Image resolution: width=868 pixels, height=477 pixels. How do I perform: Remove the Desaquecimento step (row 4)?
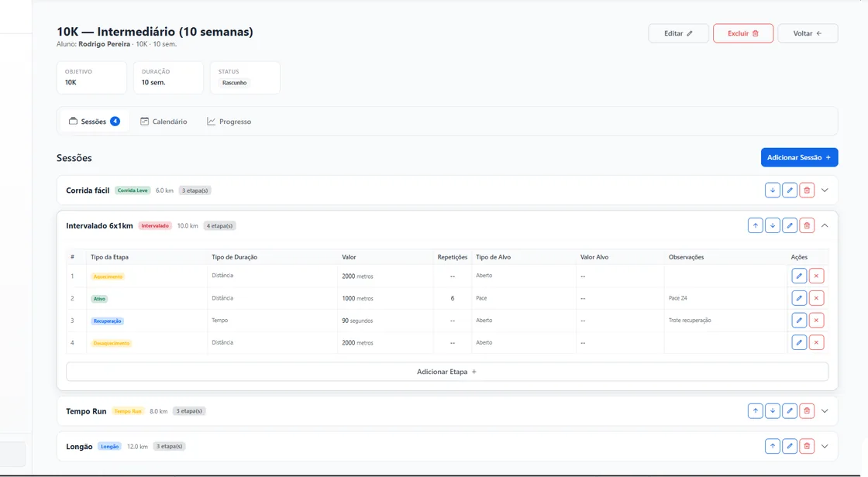(x=816, y=342)
